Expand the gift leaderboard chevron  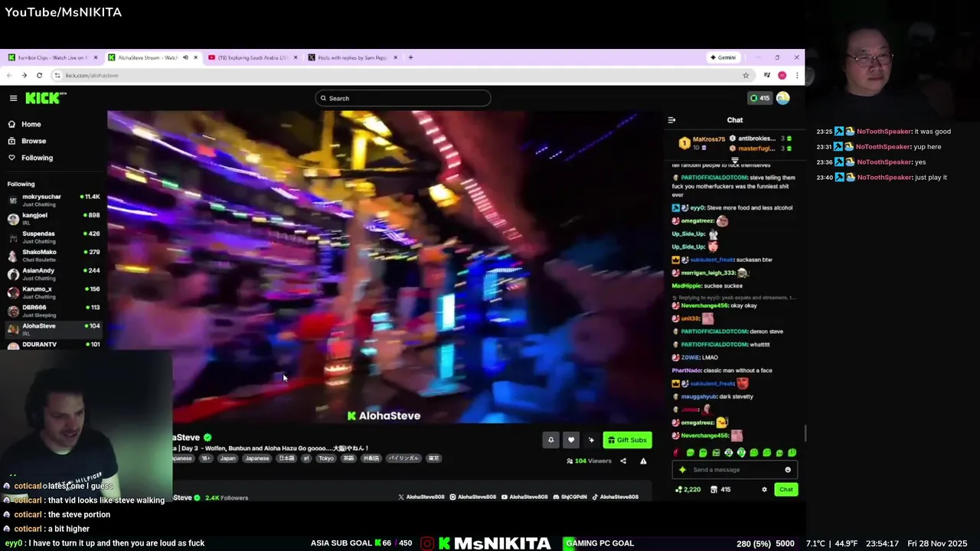pyautogui.click(x=735, y=160)
